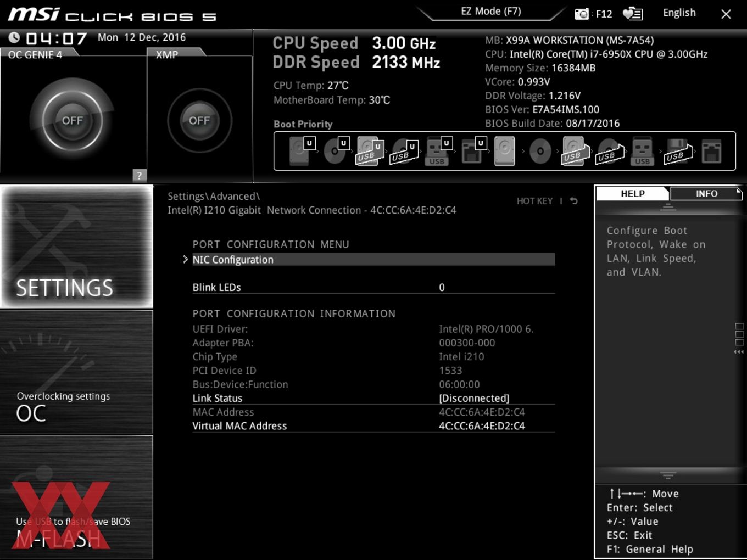Click the back arrow next to HOT KEY

(573, 201)
